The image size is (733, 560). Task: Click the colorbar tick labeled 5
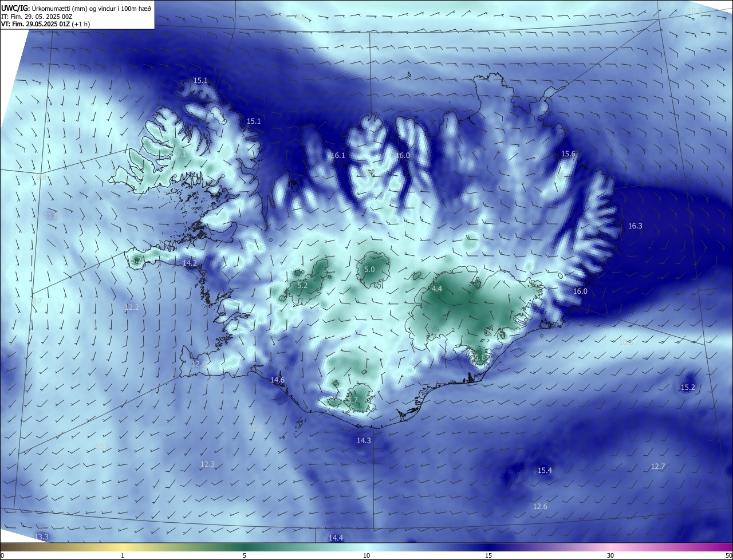[x=245, y=555]
